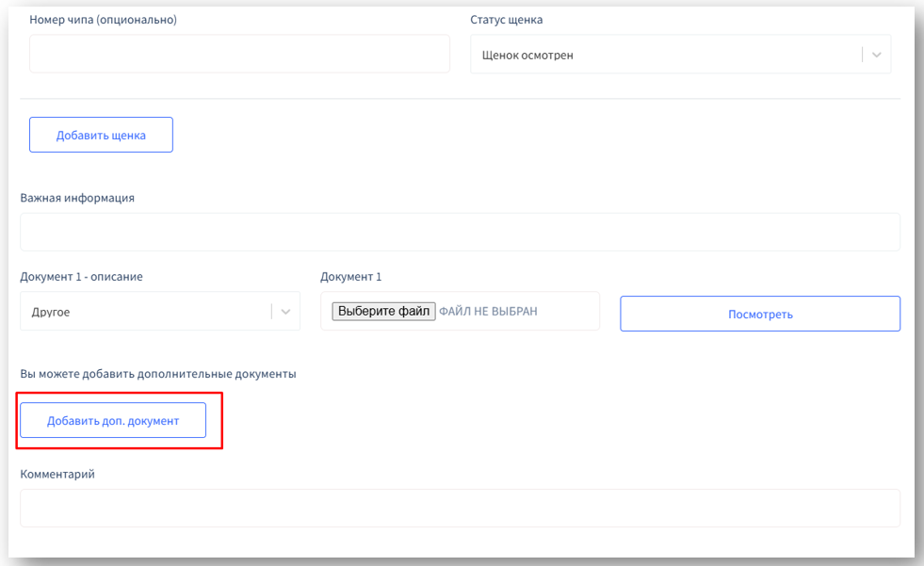924x566 pixels.
Task: Click the 'Вы можете добавить дополнительные документы' text
Action: point(158,374)
